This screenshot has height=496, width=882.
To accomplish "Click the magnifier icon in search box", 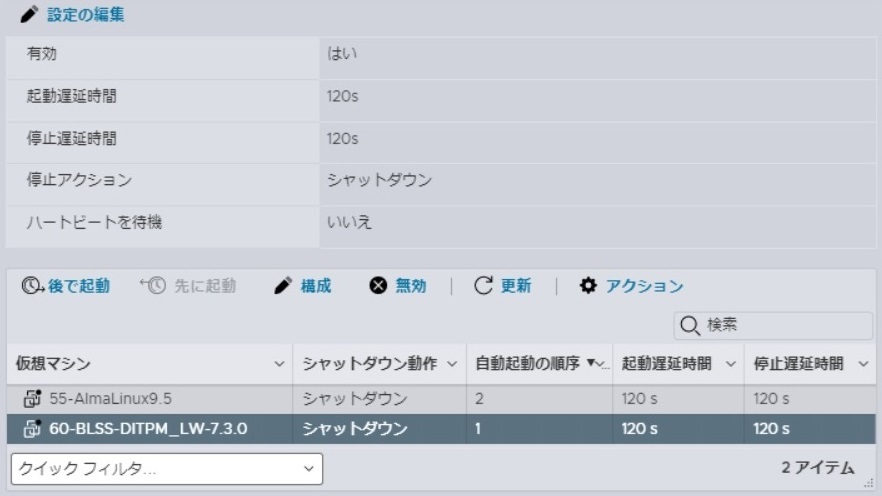I will coord(690,326).
